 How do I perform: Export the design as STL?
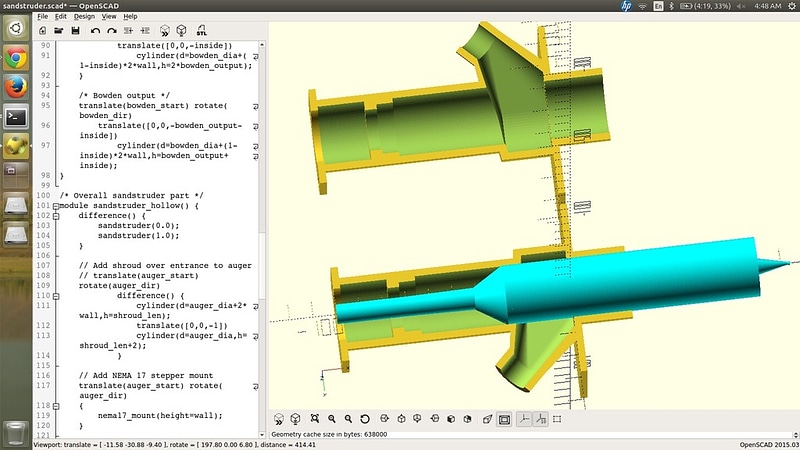(202, 31)
